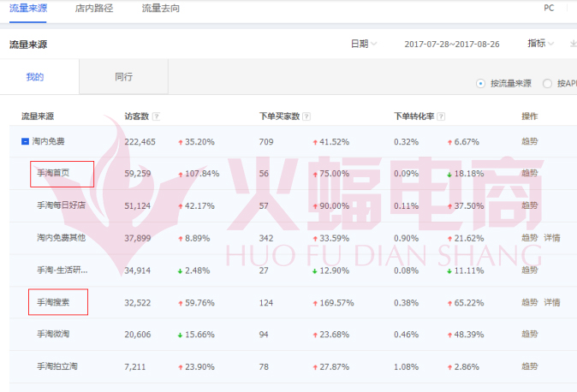Viewport: 577px width, 392px height.
Task: Click help icon beside 访客数 header
Action: click(156, 116)
